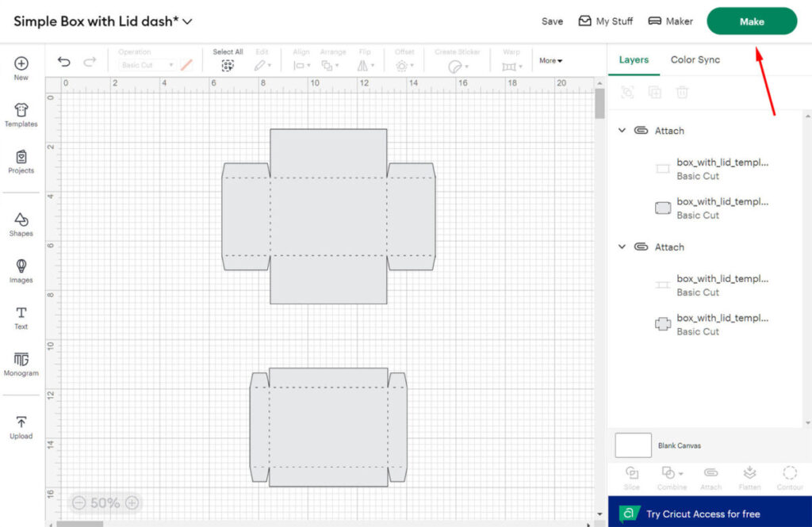
Task: Click the Upload icon
Action: click(21, 426)
